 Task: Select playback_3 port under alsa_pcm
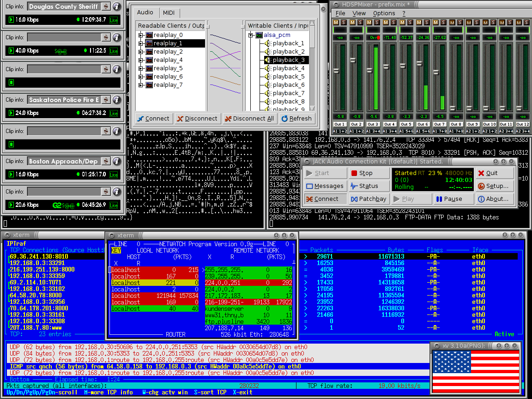coord(286,60)
